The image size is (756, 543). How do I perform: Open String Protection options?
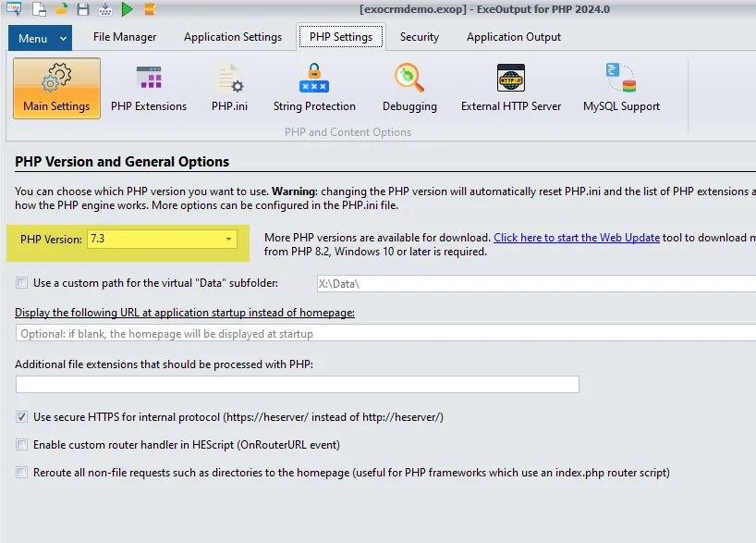click(314, 88)
